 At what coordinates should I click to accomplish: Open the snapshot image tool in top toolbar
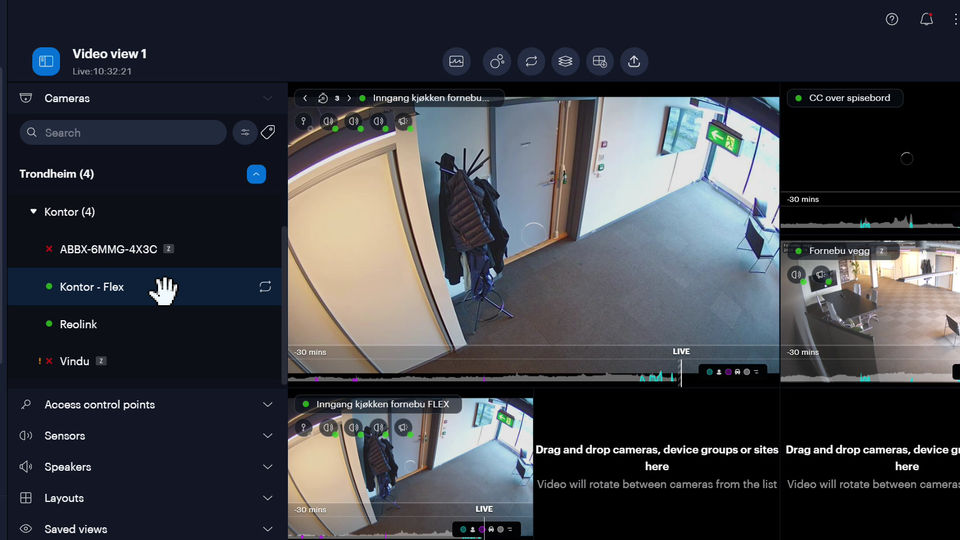(456, 61)
